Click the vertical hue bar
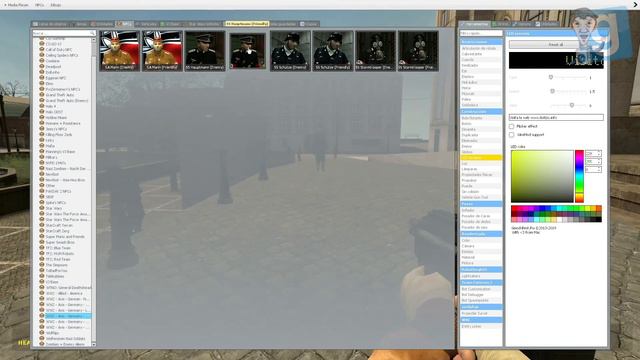The height and width of the screenshot is (360, 640). [x=579, y=176]
